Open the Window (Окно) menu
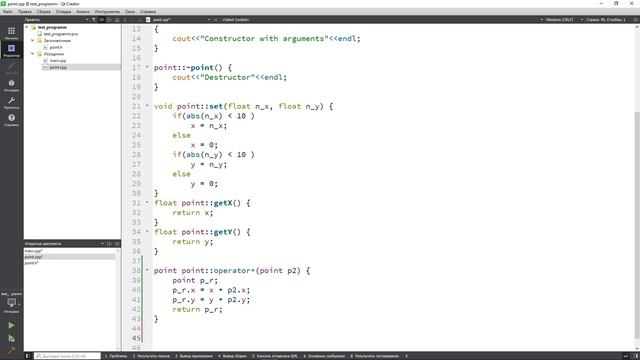Image resolution: width=640 pixels, height=360 pixels. point(130,11)
